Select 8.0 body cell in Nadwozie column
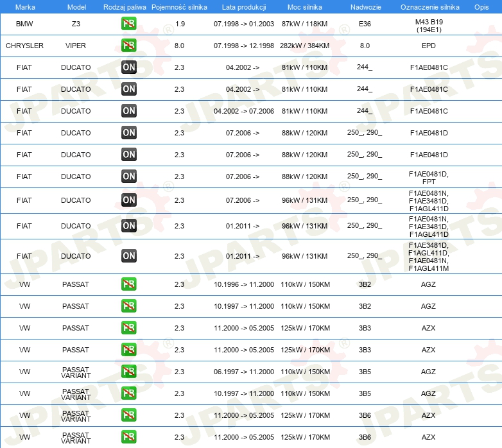This screenshot has height=448, width=502. (x=365, y=46)
